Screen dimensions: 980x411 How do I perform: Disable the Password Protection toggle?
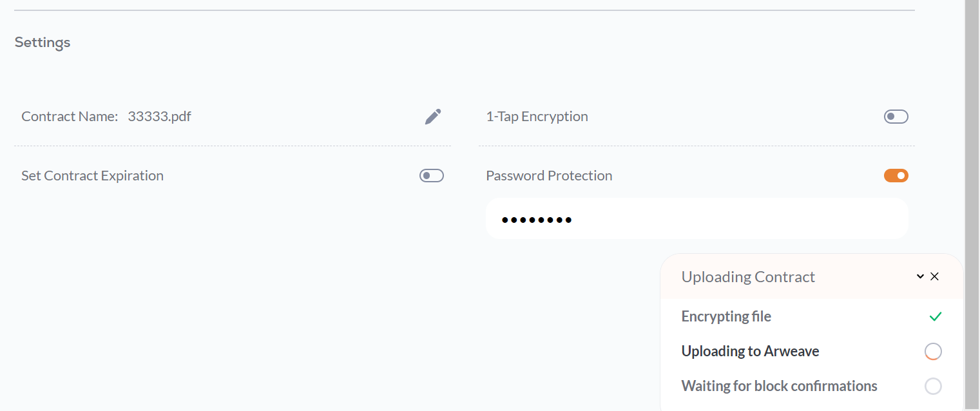pyautogui.click(x=896, y=176)
